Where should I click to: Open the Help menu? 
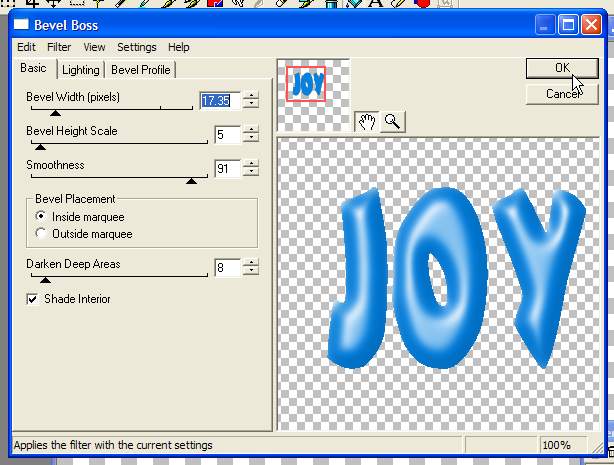tap(179, 47)
